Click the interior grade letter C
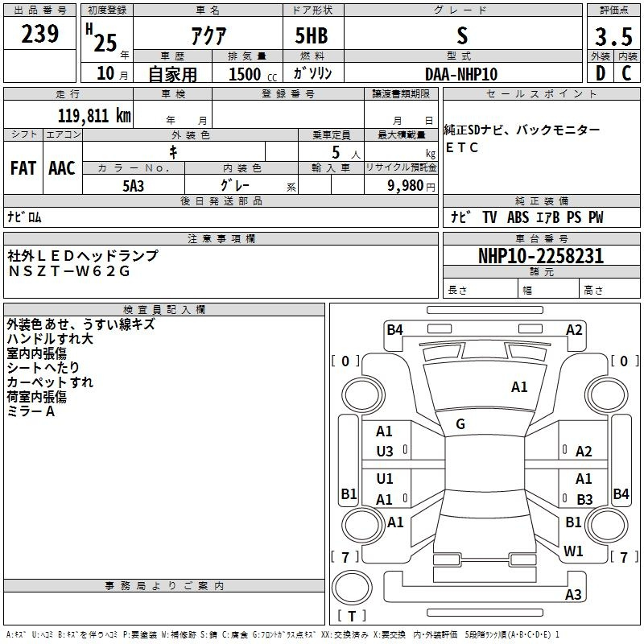This screenshot has width=644, height=644. (x=626, y=73)
